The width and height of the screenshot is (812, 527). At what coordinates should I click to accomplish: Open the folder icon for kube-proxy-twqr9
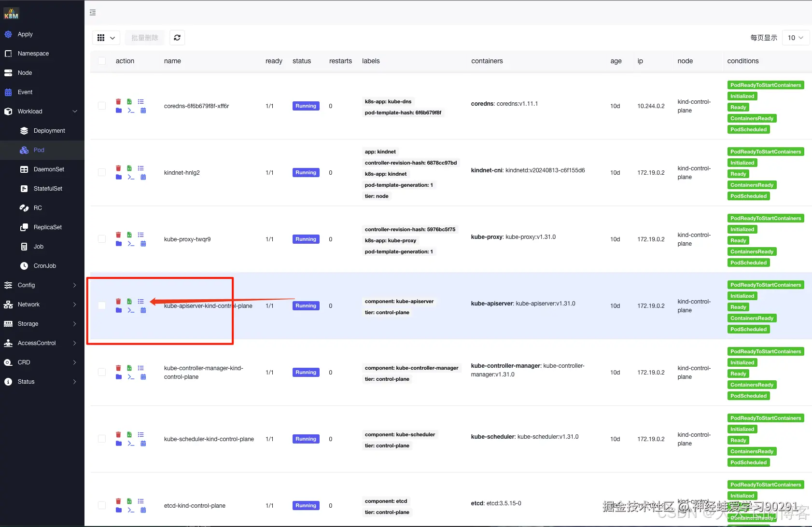119,244
